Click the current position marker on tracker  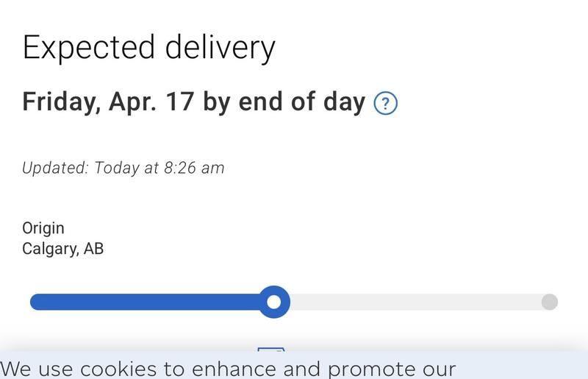(274, 302)
